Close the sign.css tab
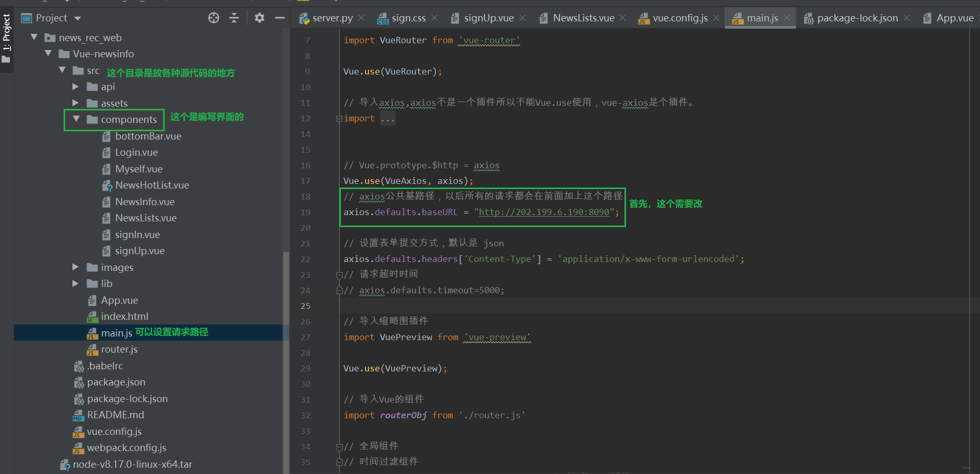This screenshot has height=474, width=980. point(435,18)
